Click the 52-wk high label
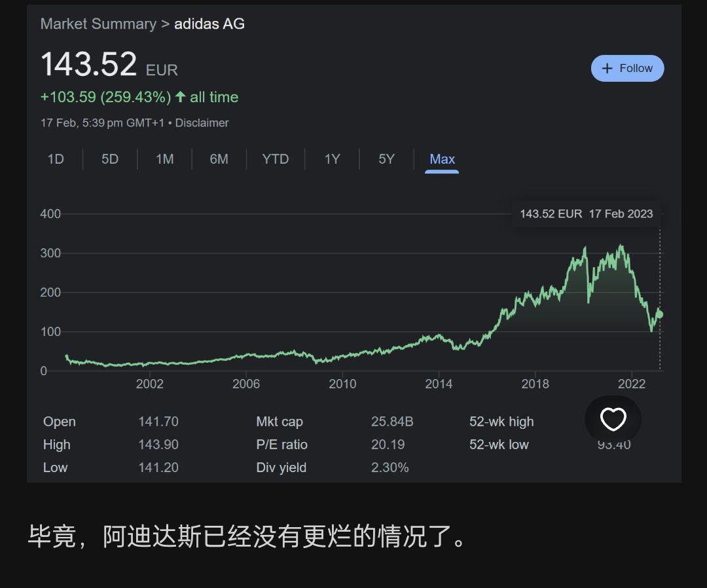 [x=501, y=422]
